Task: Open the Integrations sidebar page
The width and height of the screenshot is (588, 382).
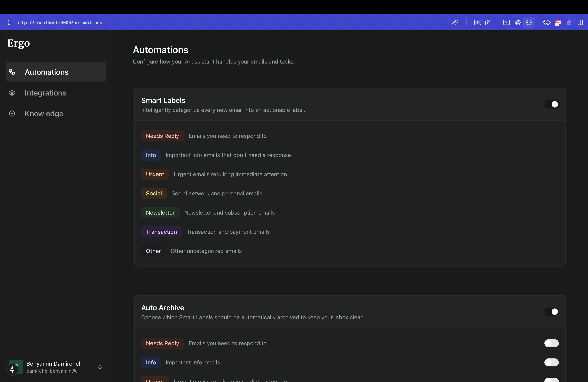Action: (45, 93)
